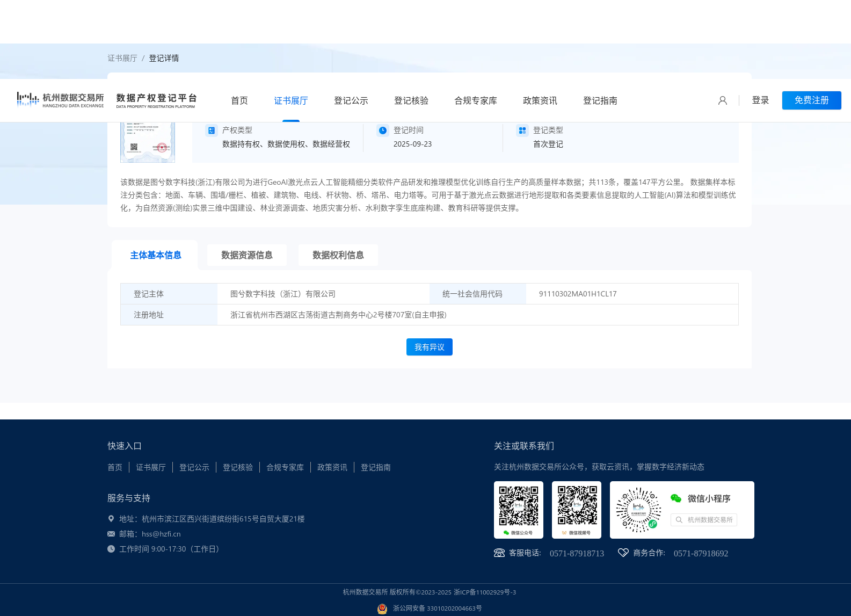
Task: Click the WeChat mini program circular code
Action: pos(638,510)
